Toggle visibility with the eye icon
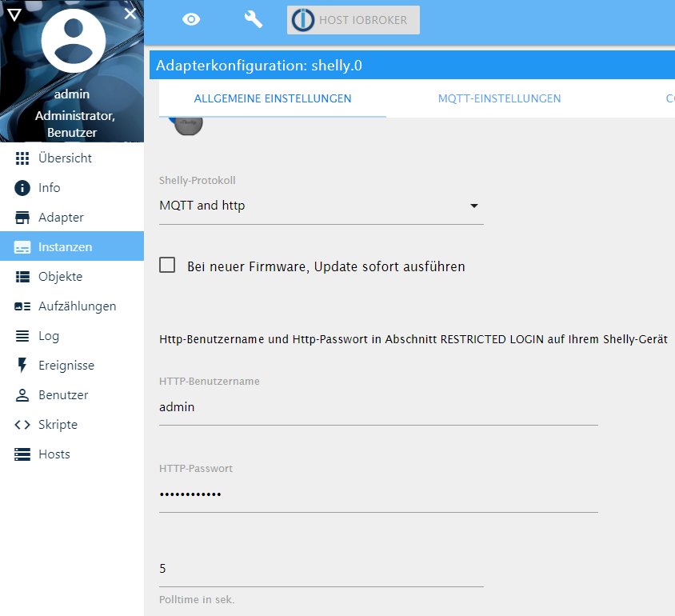675x616 pixels. tap(191, 19)
